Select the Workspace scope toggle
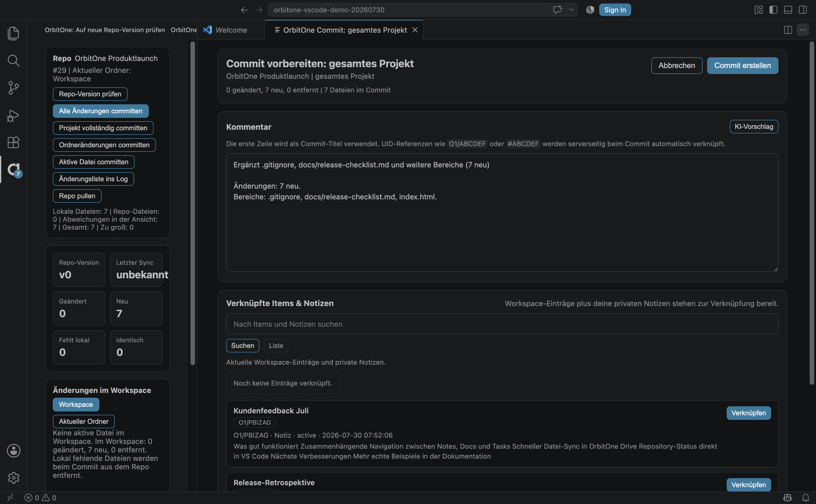 point(76,404)
